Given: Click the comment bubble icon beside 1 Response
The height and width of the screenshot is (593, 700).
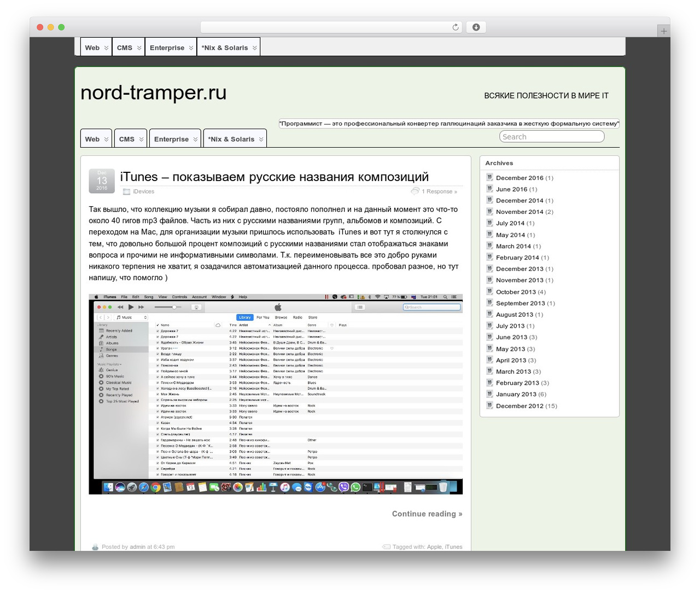Looking at the screenshot, I should pyautogui.click(x=415, y=191).
